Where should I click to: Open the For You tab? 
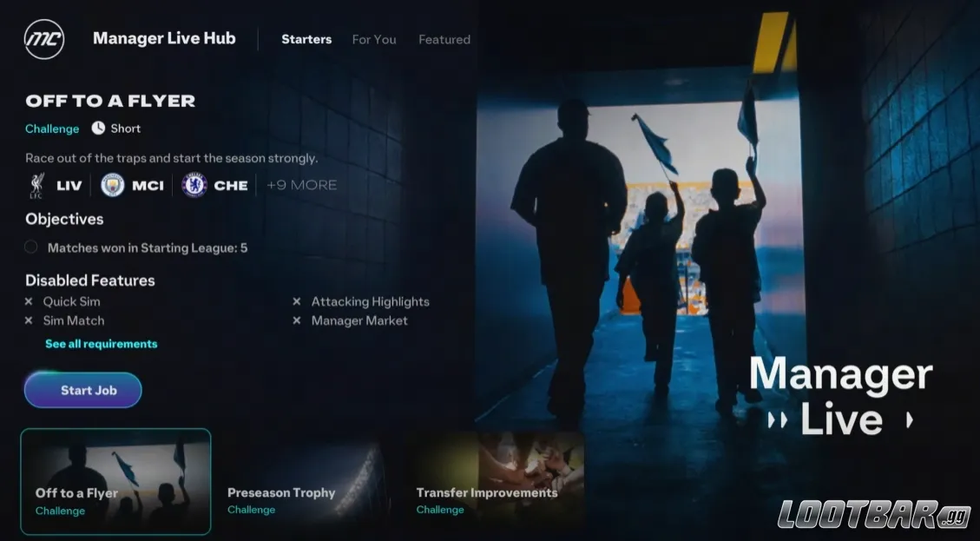tap(374, 39)
